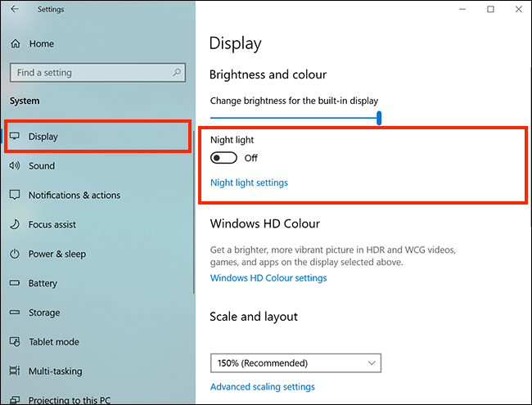Click the search magnifier icon

[177, 72]
